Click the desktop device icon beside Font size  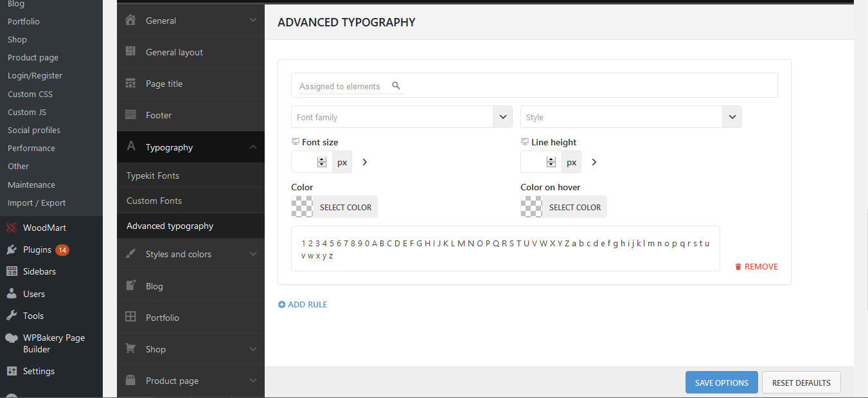[x=296, y=141]
